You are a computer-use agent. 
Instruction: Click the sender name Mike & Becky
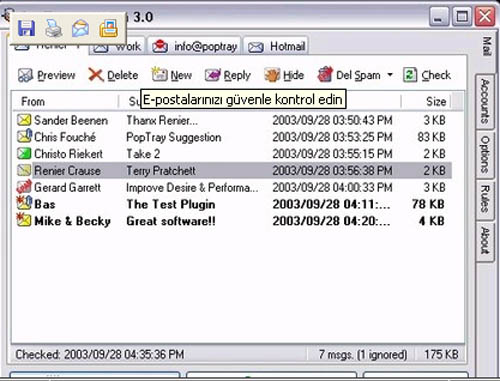pyautogui.click(x=72, y=221)
